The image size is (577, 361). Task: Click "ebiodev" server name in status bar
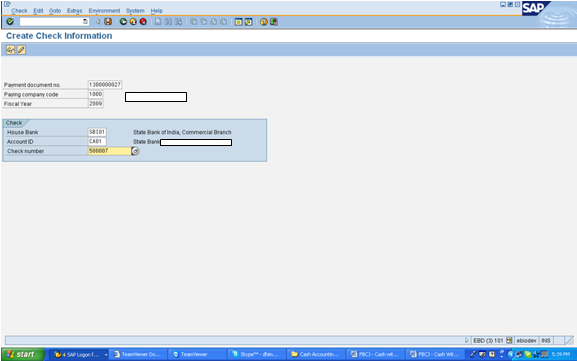(x=526, y=340)
